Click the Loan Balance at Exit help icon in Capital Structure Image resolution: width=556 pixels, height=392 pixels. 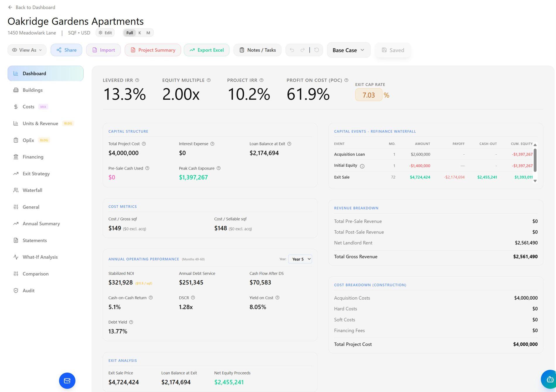click(x=289, y=144)
